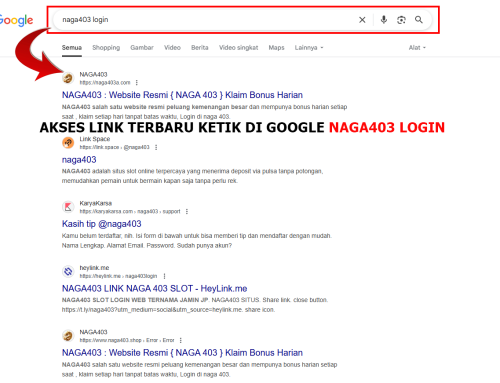Select the Semua tab
The height and width of the screenshot is (383, 500).
tap(72, 48)
